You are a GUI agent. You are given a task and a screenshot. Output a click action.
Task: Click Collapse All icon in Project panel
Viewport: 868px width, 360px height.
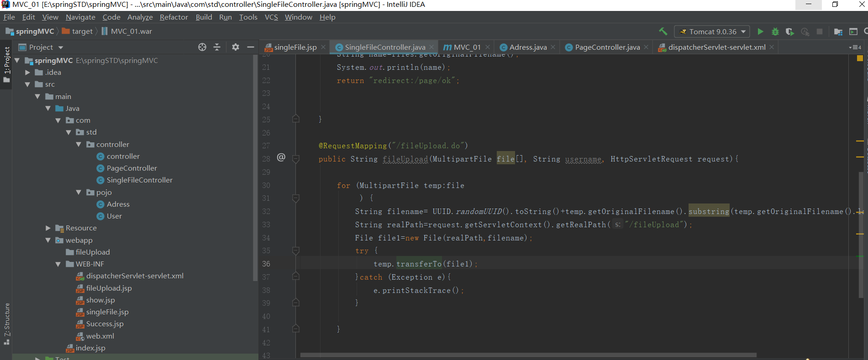click(x=217, y=47)
